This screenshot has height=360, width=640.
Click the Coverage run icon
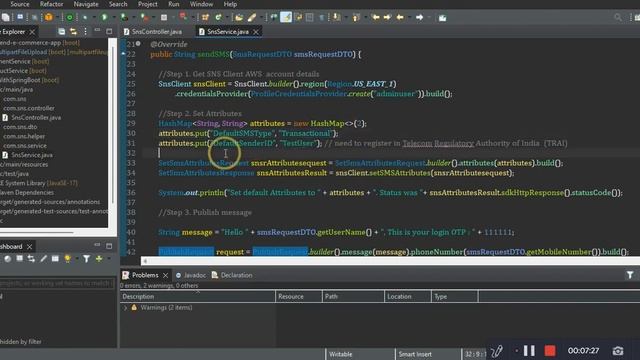(x=124, y=17)
